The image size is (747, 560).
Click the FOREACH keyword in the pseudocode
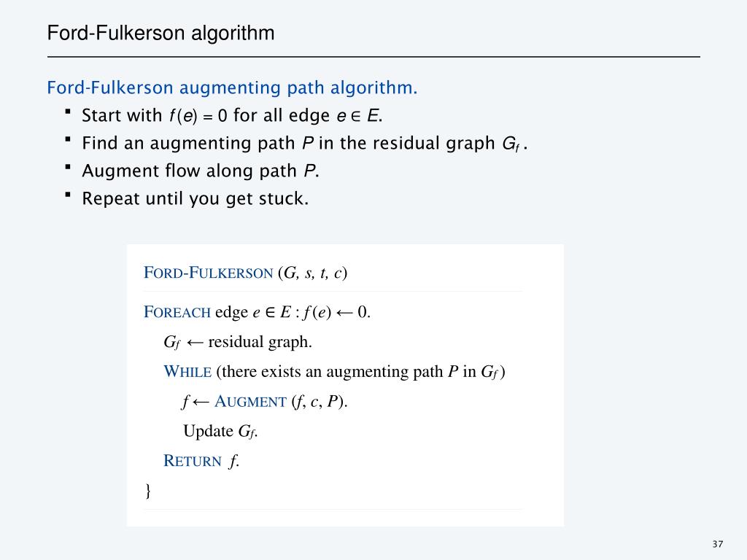coord(177,312)
